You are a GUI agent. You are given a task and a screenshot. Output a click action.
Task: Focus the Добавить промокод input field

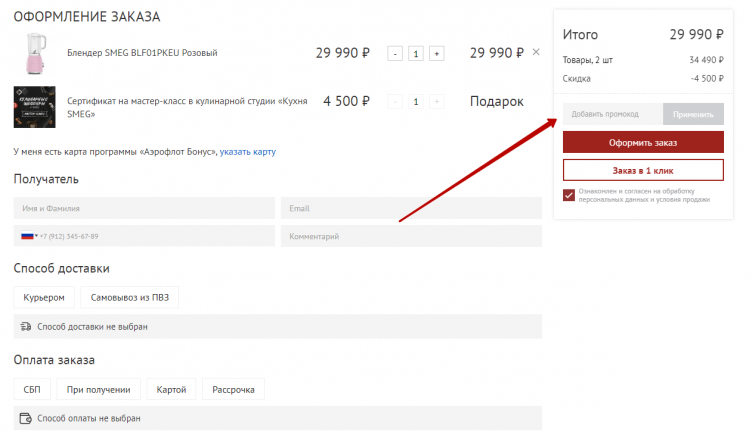pyautogui.click(x=612, y=114)
